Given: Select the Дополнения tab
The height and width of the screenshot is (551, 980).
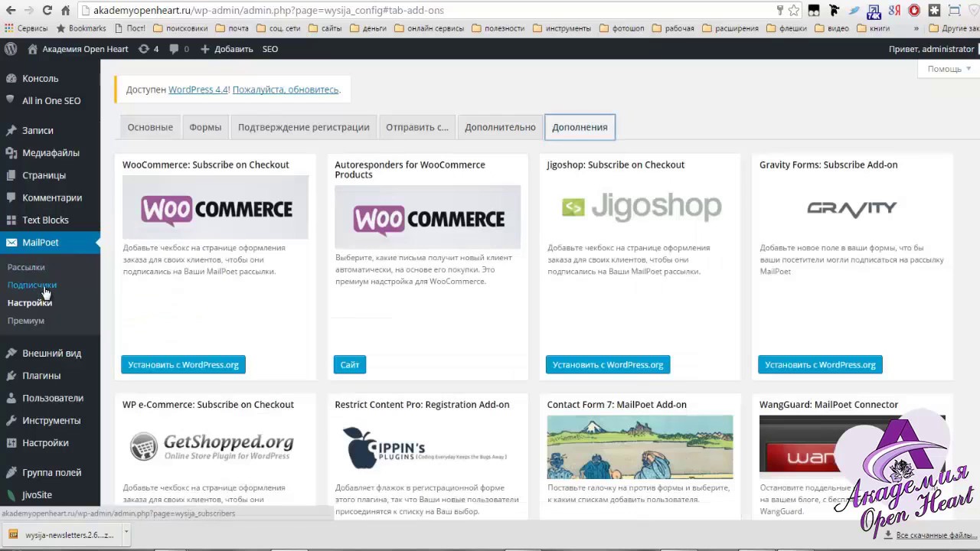Looking at the screenshot, I should point(580,127).
